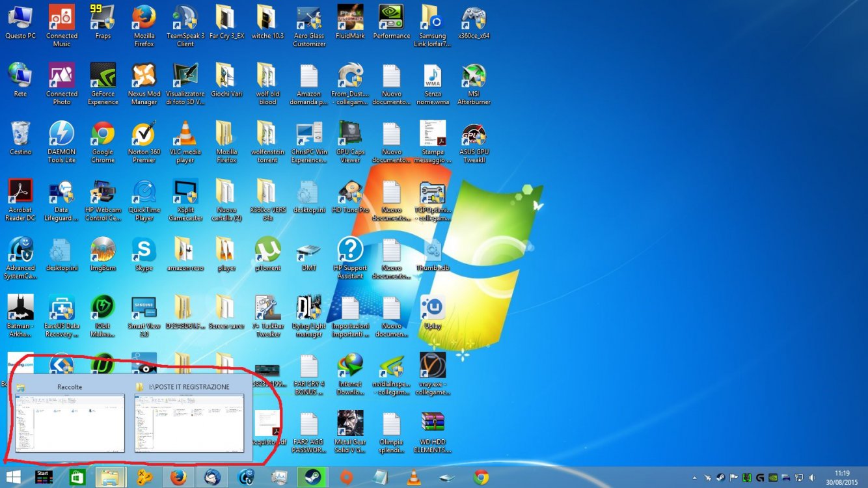
Task: Open the wolf old blood folder
Action: tap(267, 84)
